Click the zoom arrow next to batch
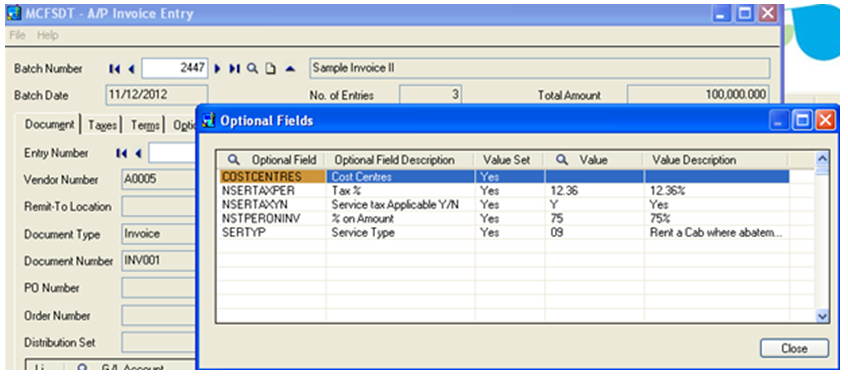The width and height of the screenshot is (848, 380). (x=290, y=69)
